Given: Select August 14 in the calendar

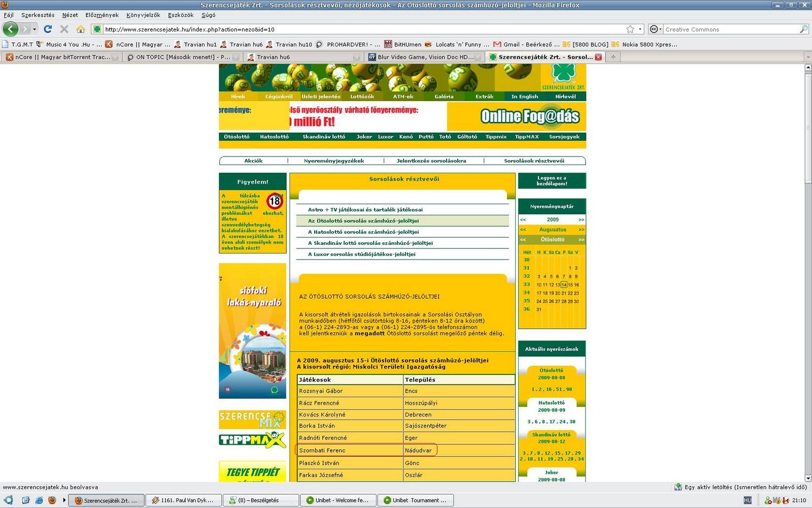Looking at the screenshot, I should [564, 285].
